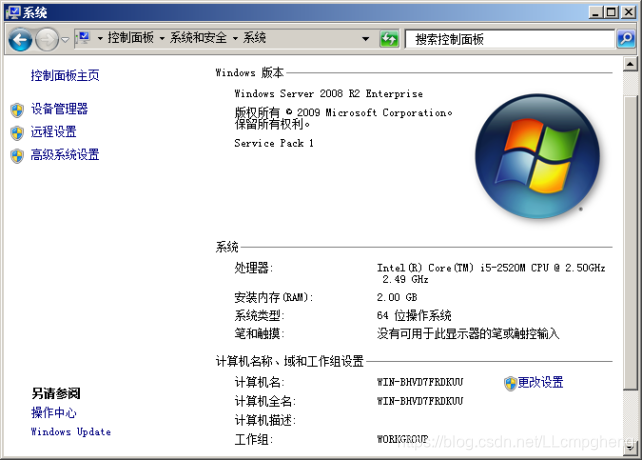Open recent pages dropdown next to forward arrow
Screen dimensions: 643x460
(65, 40)
